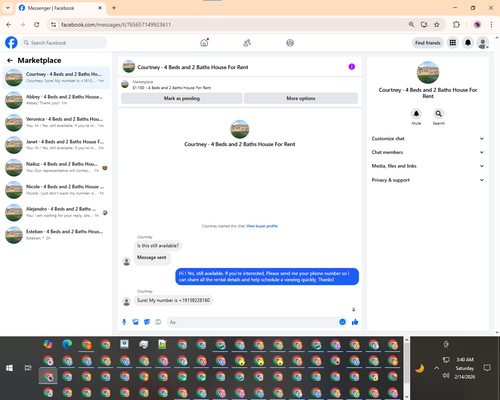Image resolution: width=500 pixels, height=400 pixels.
Task: Open the taskbar clock showing 3:40 AM
Action: [x=465, y=368]
